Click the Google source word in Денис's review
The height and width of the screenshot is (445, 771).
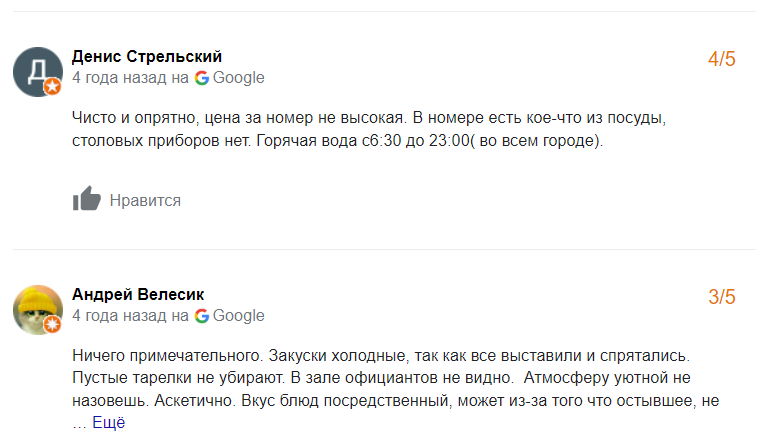[239, 78]
